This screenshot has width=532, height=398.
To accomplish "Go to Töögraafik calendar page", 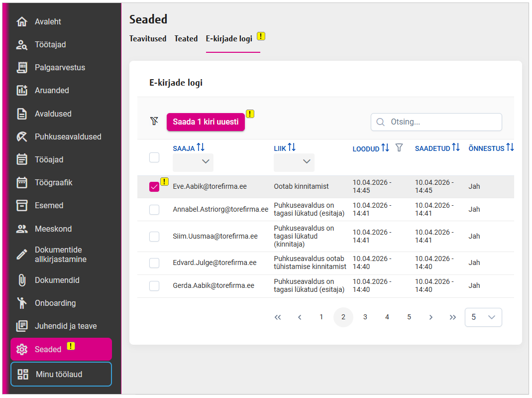I will [x=53, y=182].
